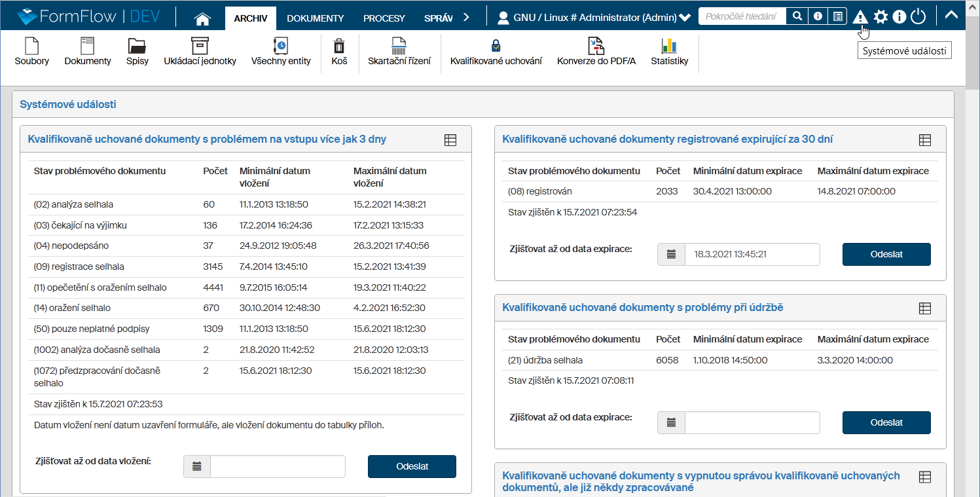Image resolution: width=980 pixels, height=497 pixels.
Task: Switch to the DOKUMENTY tab
Action: click(x=315, y=18)
